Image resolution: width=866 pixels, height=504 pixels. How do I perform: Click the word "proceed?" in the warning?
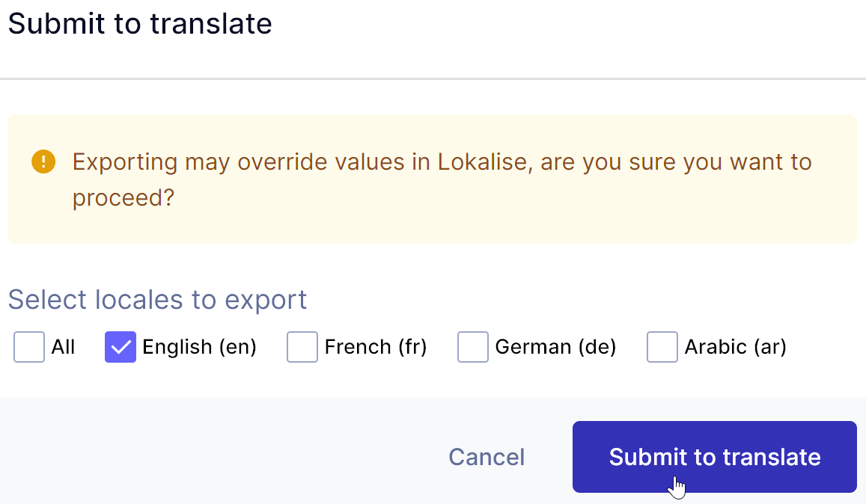[123, 198]
